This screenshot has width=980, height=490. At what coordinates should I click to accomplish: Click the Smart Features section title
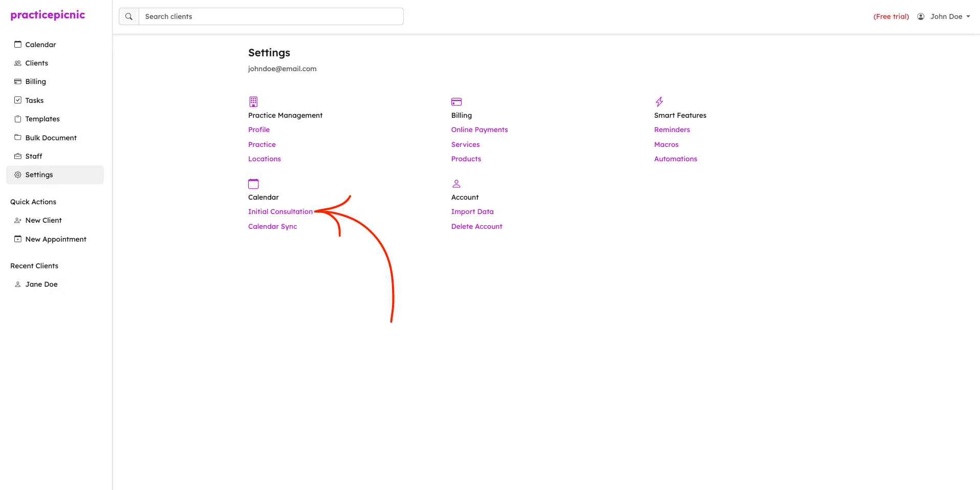pyautogui.click(x=680, y=115)
